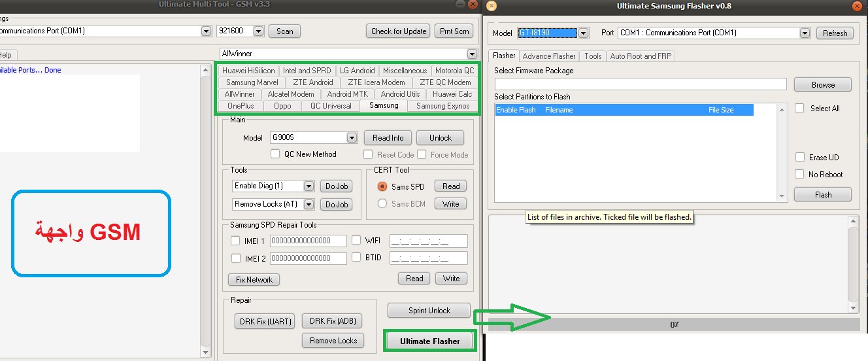Image resolution: width=868 pixels, height=361 pixels.
Task: Click the Sprint Unlock button
Action: point(429,310)
